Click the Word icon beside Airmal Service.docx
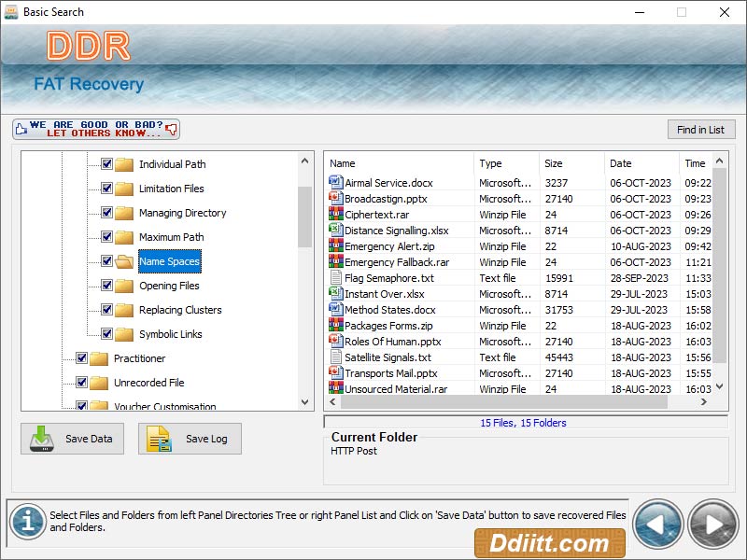The image size is (747, 560). click(334, 183)
